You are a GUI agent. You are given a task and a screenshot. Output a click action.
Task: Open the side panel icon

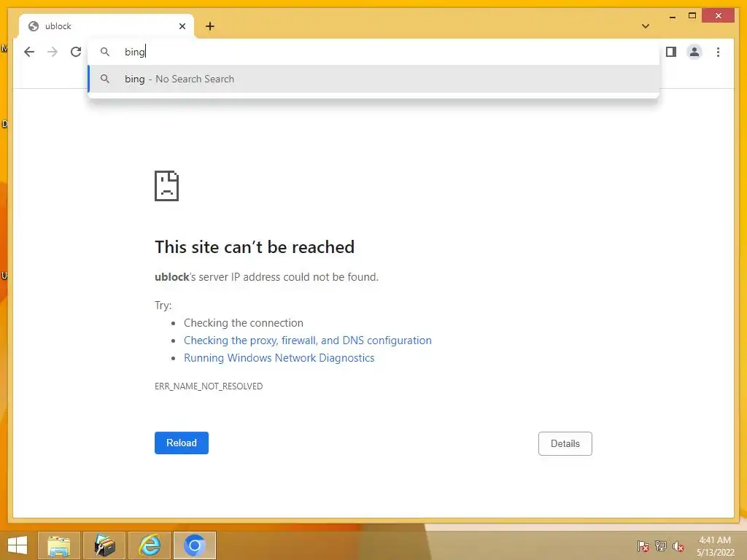[671, 52]
